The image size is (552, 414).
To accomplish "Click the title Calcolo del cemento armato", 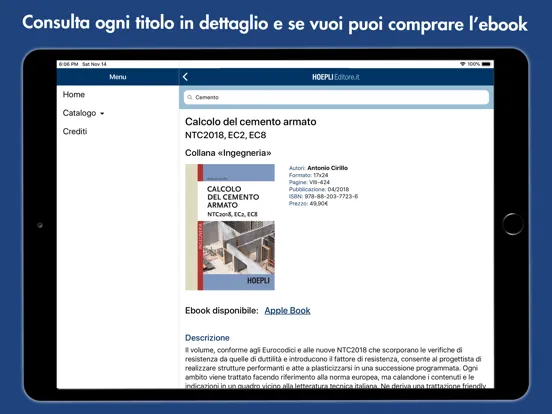I will coord(251,122).
